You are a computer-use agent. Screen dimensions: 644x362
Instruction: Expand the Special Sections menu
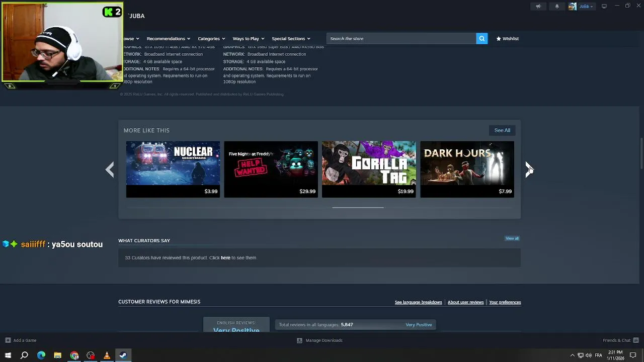(x=291, y=39)
